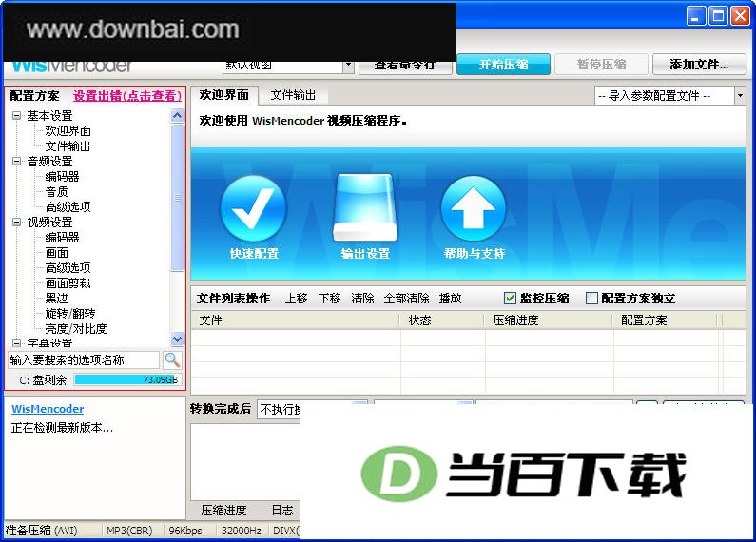Select 音质 in the settings tree
This screenshot has height=542, width=756.
tap(56, 192)
